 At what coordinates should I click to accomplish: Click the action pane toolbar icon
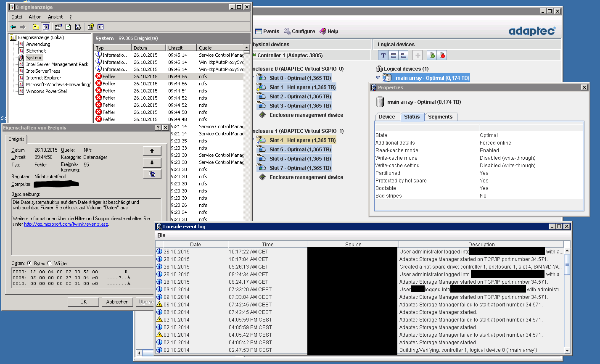[x=100, y=27]
